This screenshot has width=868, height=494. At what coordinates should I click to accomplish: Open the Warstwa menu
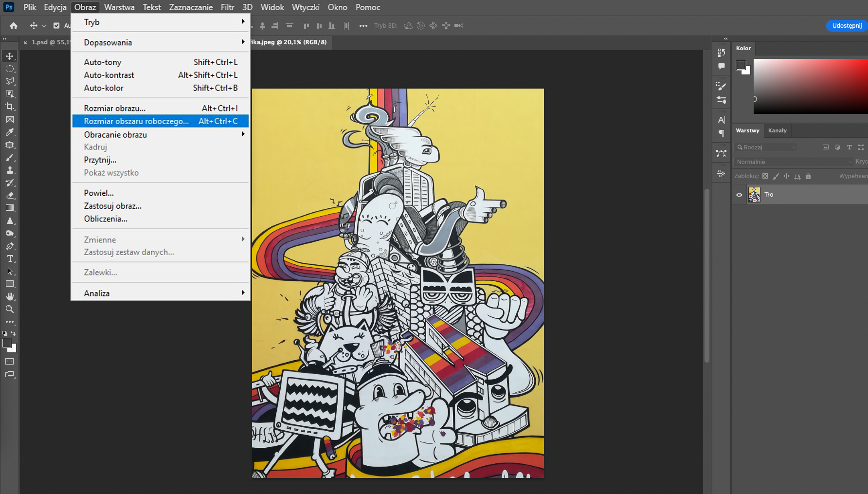[x=119, y=7]
